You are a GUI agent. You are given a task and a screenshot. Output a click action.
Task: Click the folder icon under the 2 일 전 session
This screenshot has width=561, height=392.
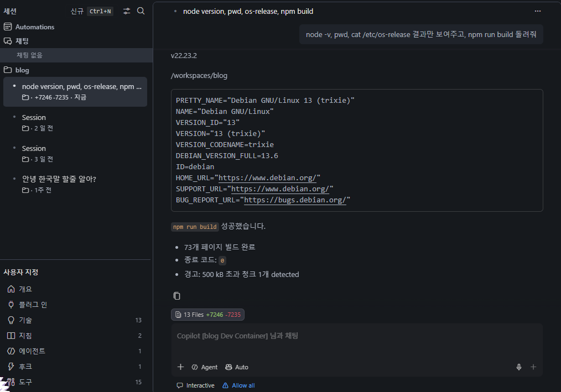tap(25, 128)
